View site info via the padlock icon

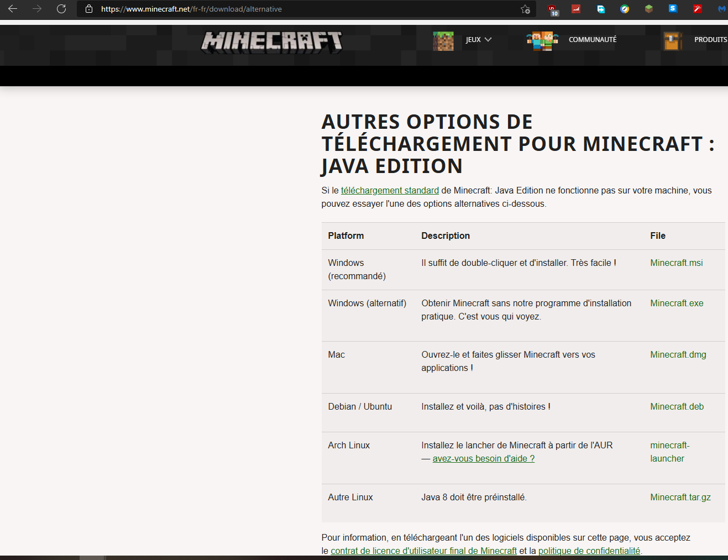coord(89,9)
